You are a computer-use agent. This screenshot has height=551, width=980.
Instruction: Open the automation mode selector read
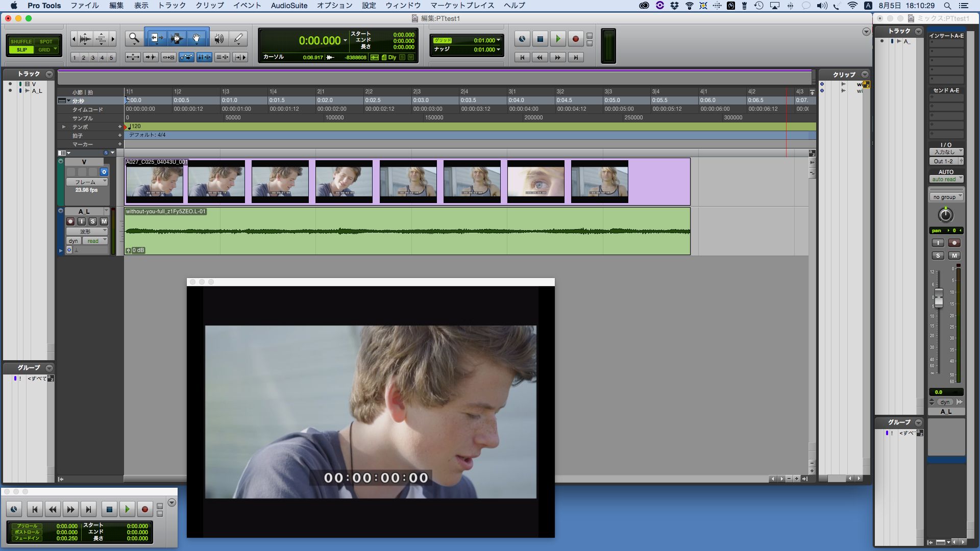(x=95, y=241)
